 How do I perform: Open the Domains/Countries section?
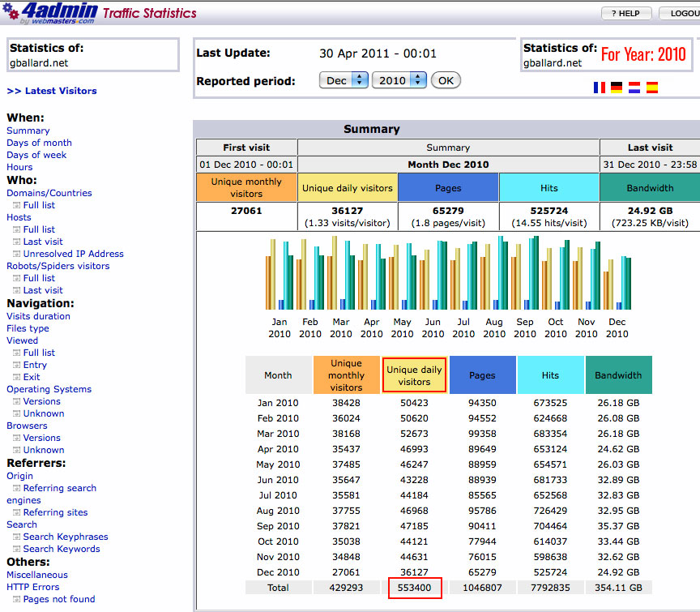pyautogui.click(x=49, y=193)
